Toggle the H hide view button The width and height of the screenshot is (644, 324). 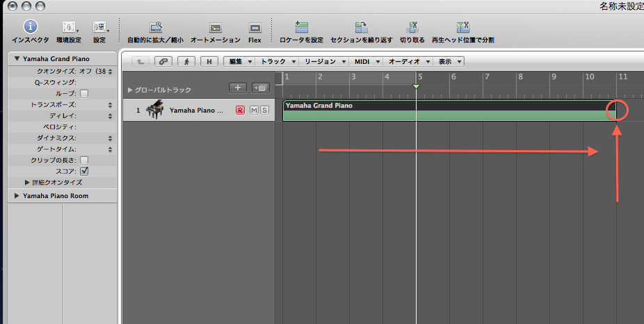click(x=209, y=62)
